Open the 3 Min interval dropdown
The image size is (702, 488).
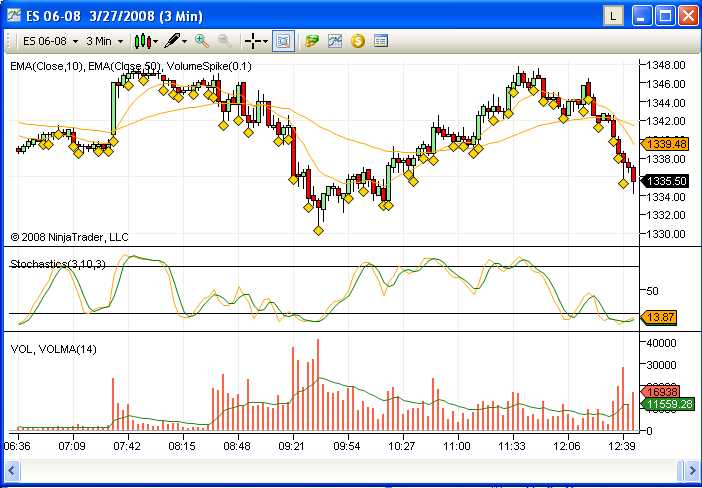[104, 42]
